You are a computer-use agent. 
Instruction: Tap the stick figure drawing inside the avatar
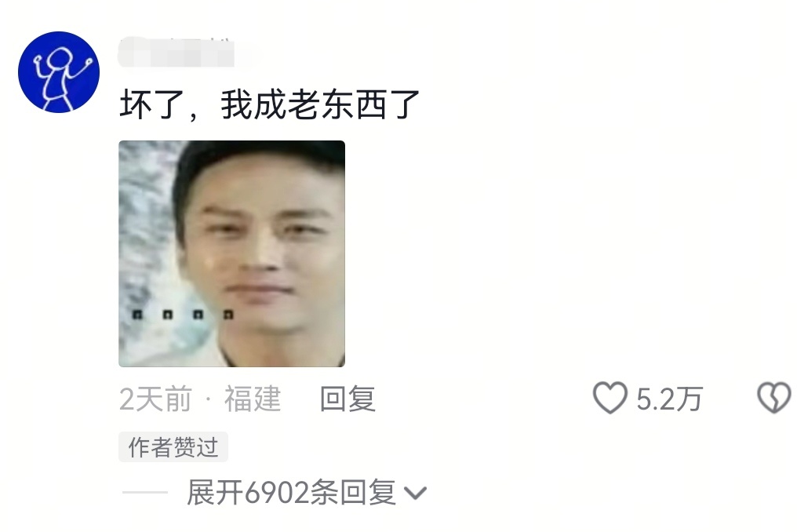coord(61,78)
